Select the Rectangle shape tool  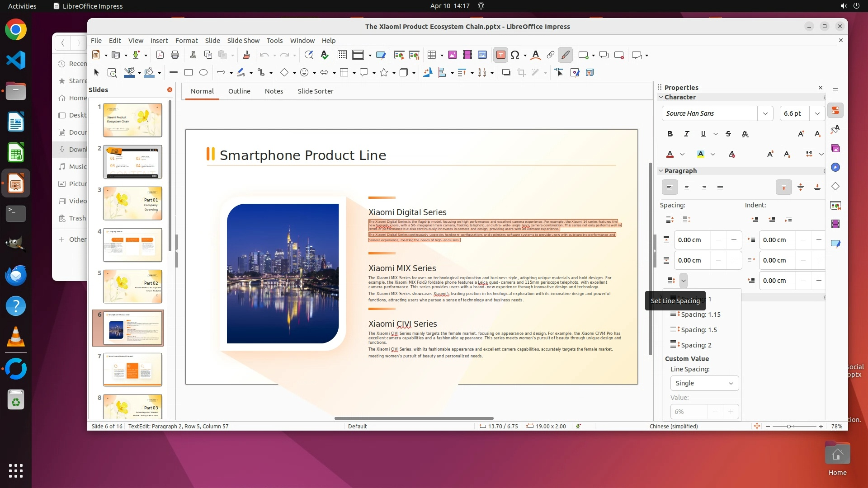pyautogui.click(x=189, y=72)
